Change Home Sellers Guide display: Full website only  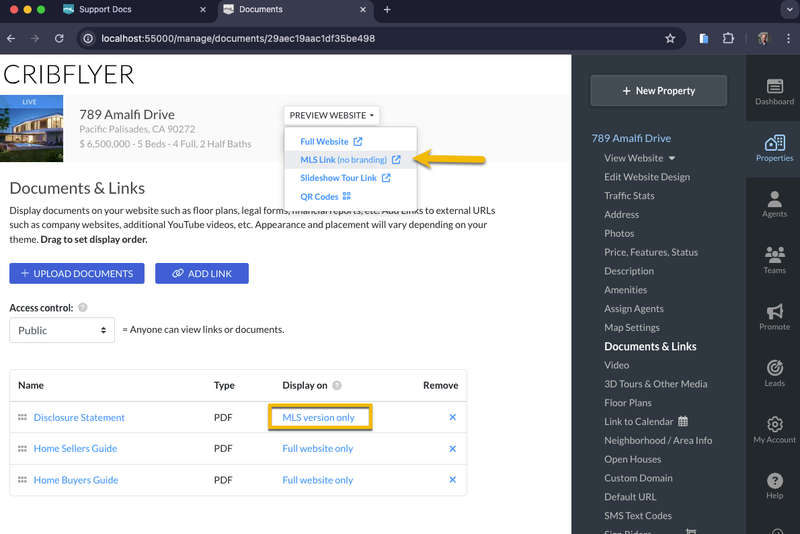coord(317,449)
